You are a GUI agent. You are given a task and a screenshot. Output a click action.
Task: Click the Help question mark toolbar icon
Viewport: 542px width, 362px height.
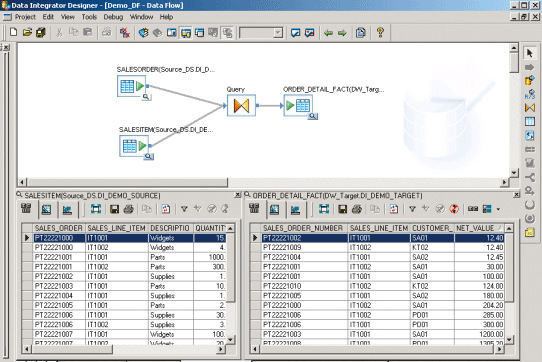[380, 33]
